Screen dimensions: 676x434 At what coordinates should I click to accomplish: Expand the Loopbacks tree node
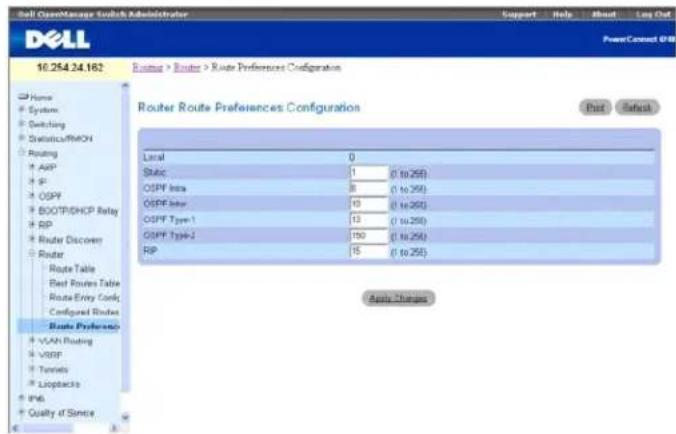31,384
